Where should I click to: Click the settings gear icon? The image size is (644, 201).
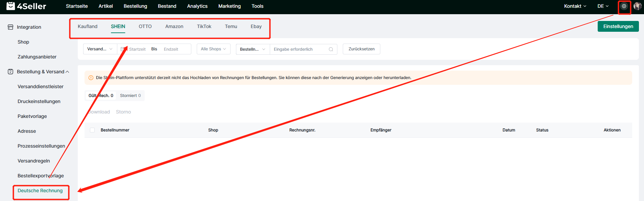[624, 6]
